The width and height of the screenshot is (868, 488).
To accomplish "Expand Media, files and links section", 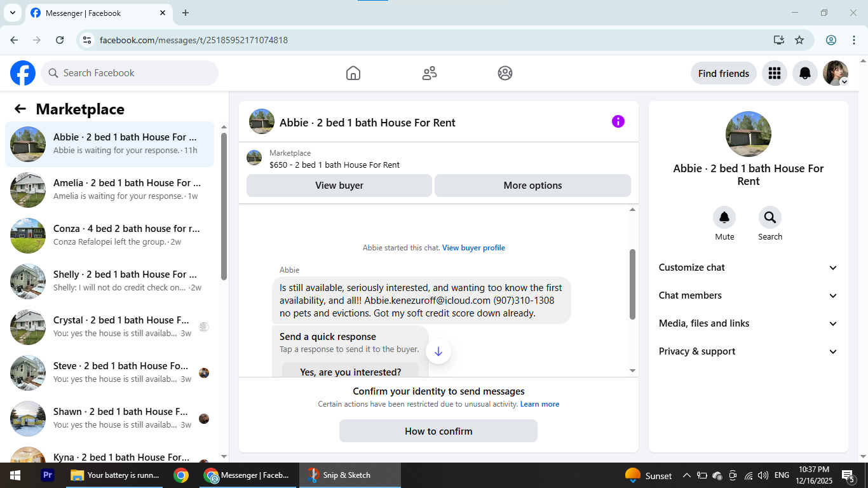I will coord(749,323).
